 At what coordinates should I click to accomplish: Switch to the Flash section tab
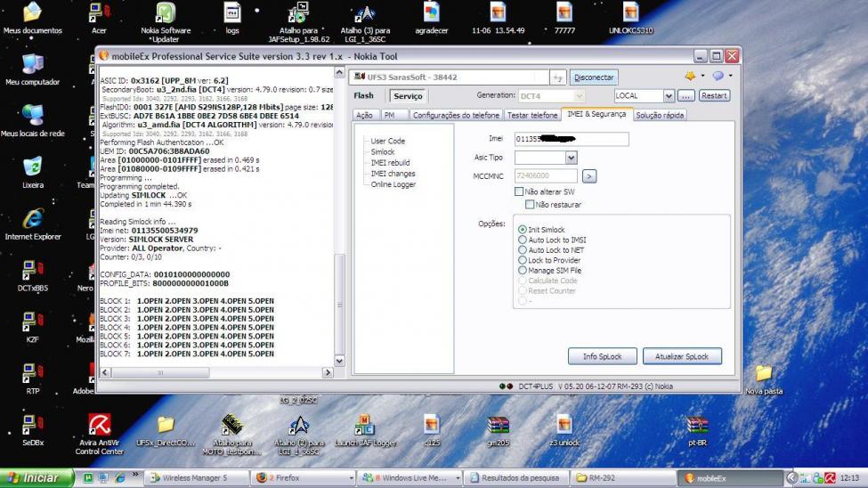(364, 96)
